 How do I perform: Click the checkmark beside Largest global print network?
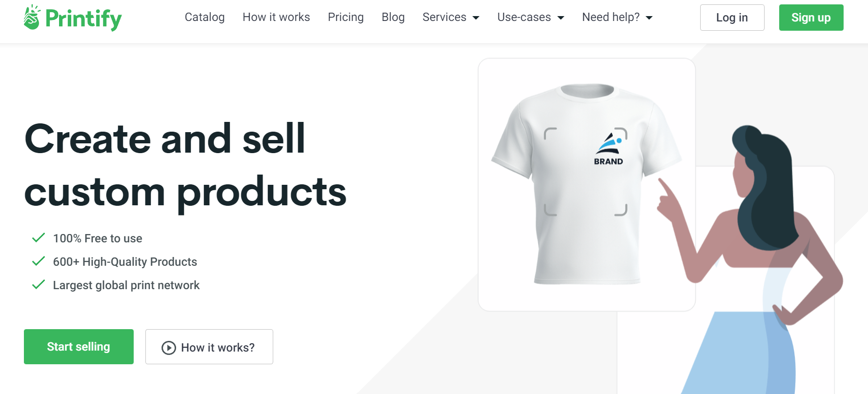click(x=39, y=285)
